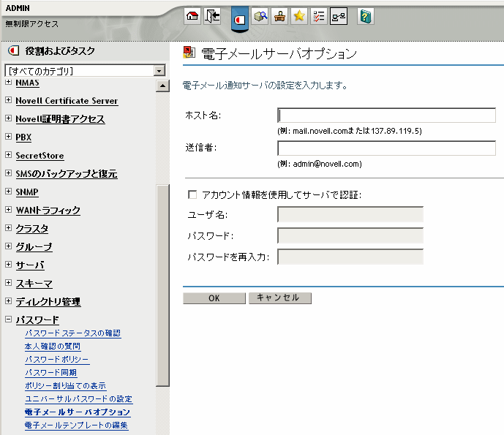Open パスワードポリシー task
This screenshot has height=435, width=504.
click(x=57, y=360)
